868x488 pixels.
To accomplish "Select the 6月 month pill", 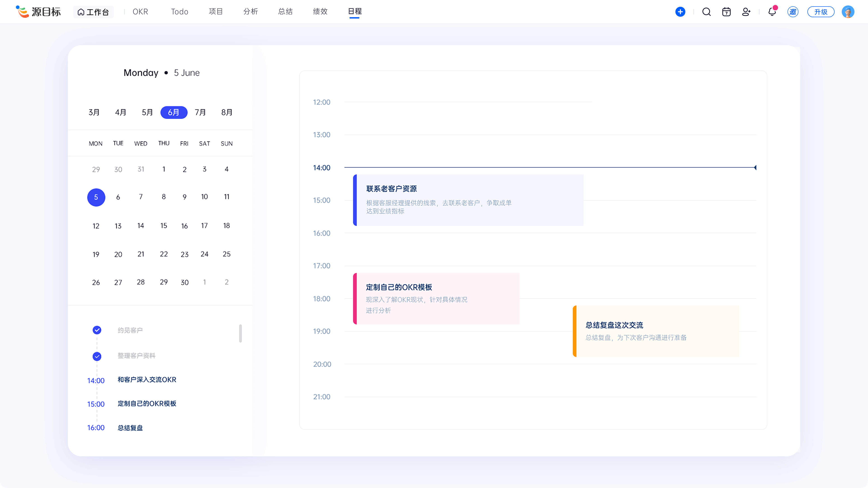I will (174, 113).
